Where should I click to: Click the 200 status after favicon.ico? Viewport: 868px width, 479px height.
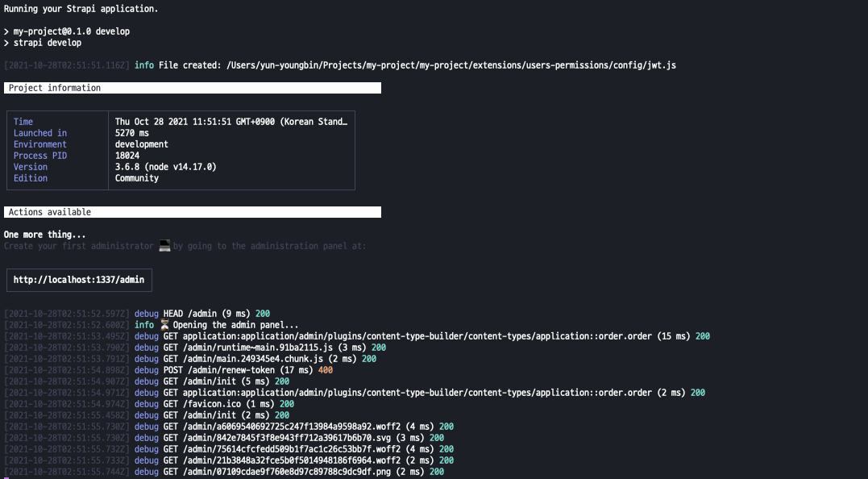click(x=287, y=404)
